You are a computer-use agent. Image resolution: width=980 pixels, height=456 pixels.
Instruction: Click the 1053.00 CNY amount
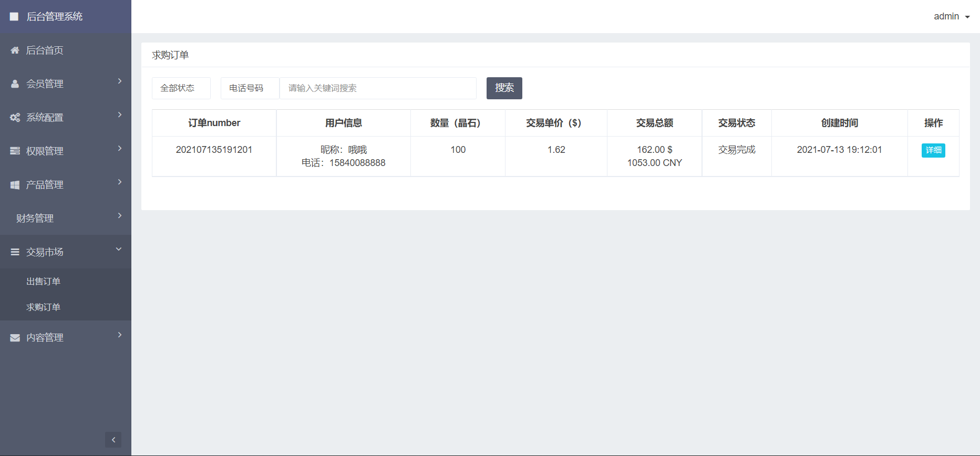coord(655,163)
